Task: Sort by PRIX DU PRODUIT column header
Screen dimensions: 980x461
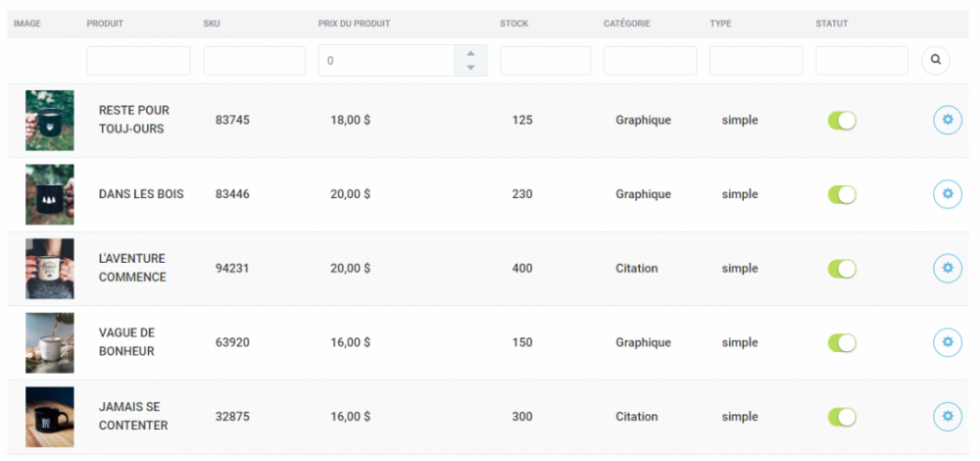Action: point(355,24)
